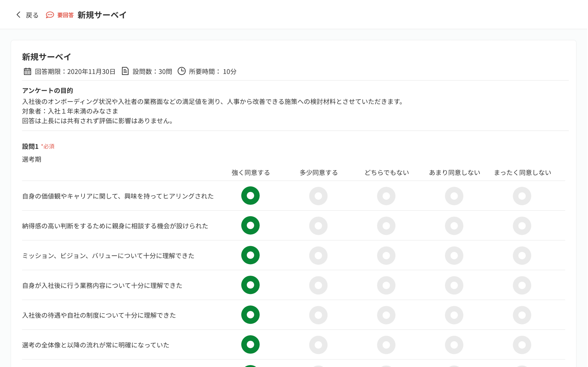The image size is (588, 367).
Task: Select 多少同意する for 待遇や自社の制度 row
Action: (318, 315)
